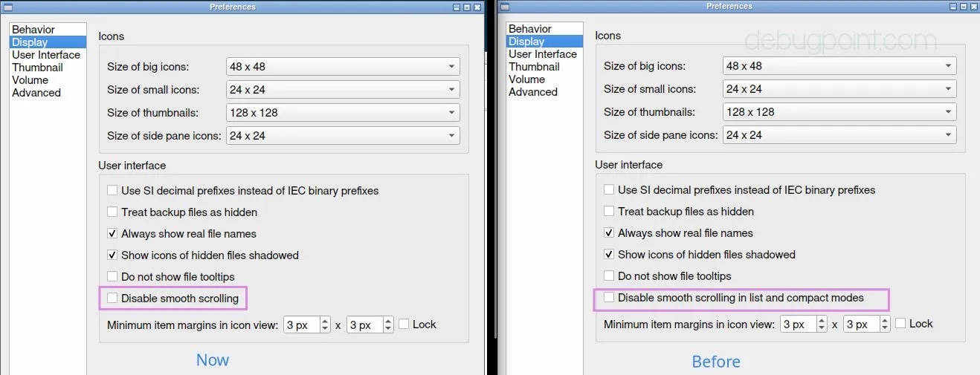Close the left Preferences window

coord(477,7)
